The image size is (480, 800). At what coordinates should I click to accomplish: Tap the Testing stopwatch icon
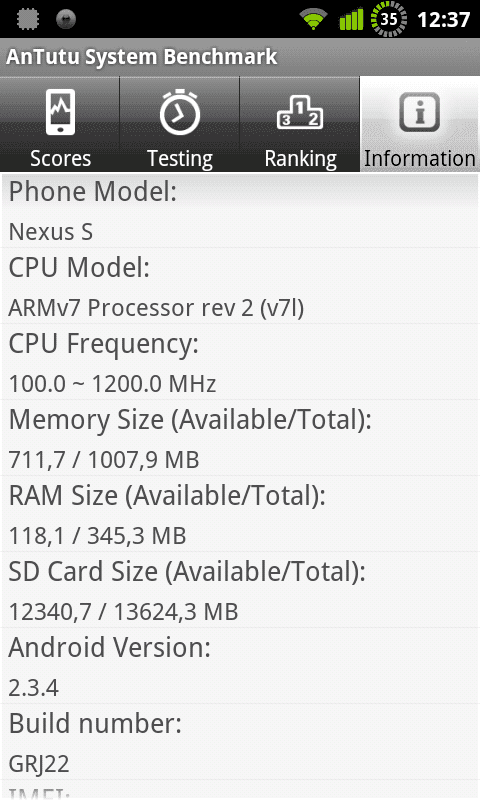click(180, 112)
